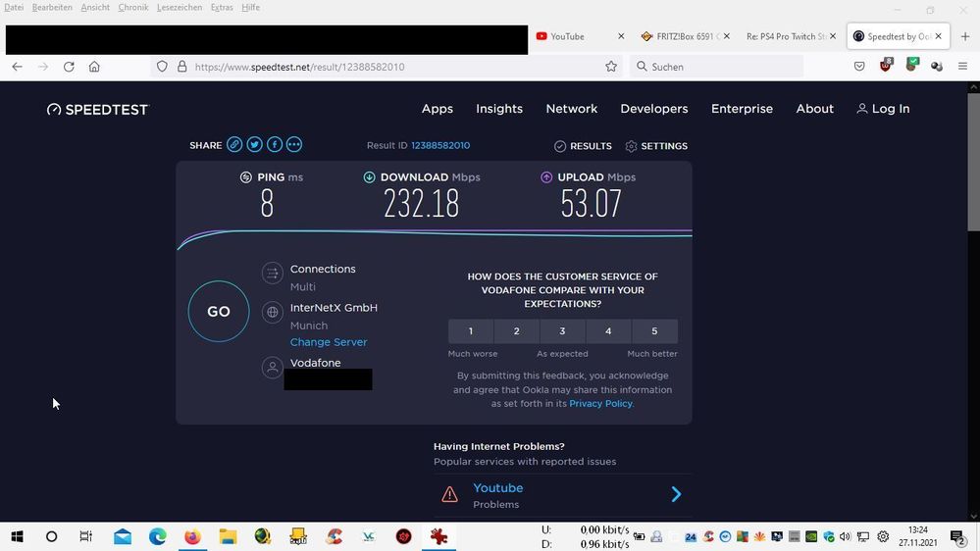The width and height of the screenshot is (980, 551).
Task: Open the Datei menu
Action: pos(13,8)
